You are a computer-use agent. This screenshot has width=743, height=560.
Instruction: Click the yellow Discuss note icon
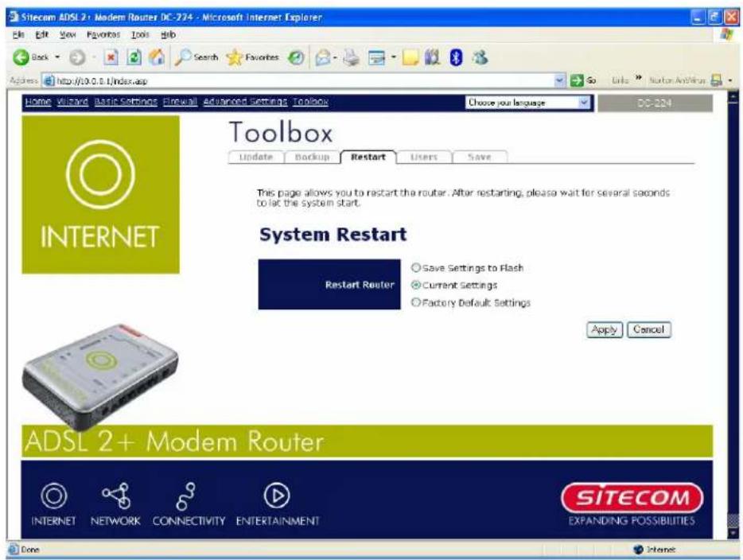click(410, 57)
